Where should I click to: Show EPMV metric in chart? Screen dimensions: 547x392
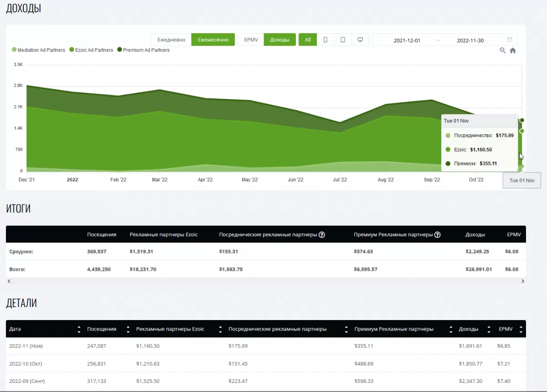coord(251,40)
